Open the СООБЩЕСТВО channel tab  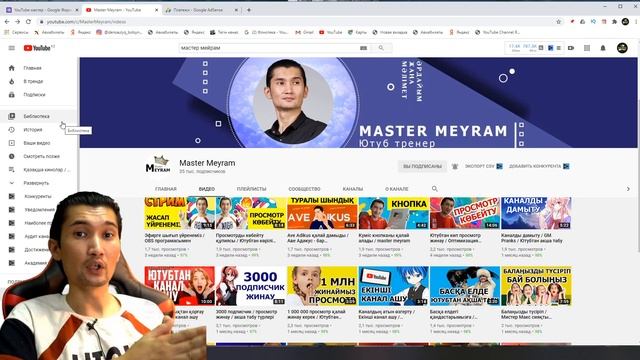[304, 189]
